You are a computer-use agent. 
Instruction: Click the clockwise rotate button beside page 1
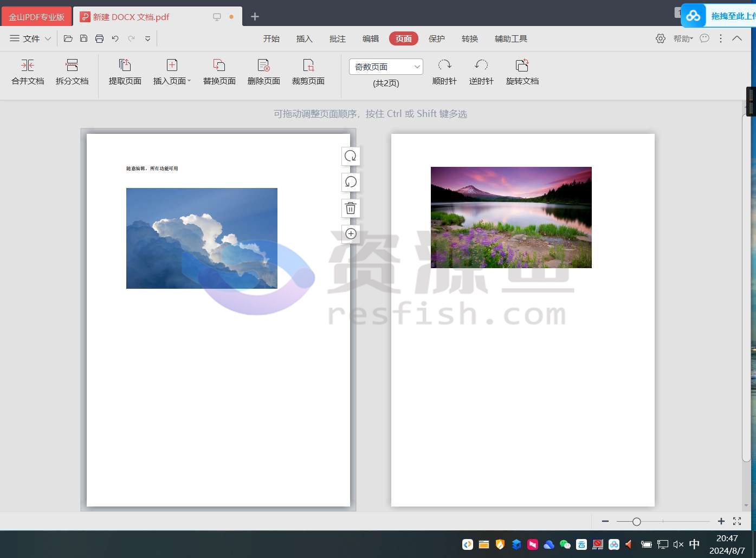coord(351,156)
